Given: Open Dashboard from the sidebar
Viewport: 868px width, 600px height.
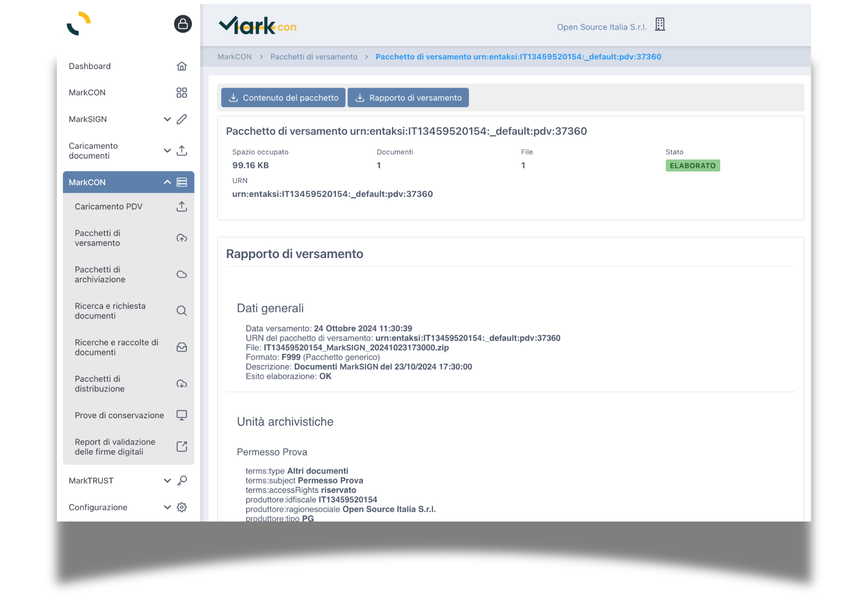Looking at the screenshot, I should (x=128, y=66).
